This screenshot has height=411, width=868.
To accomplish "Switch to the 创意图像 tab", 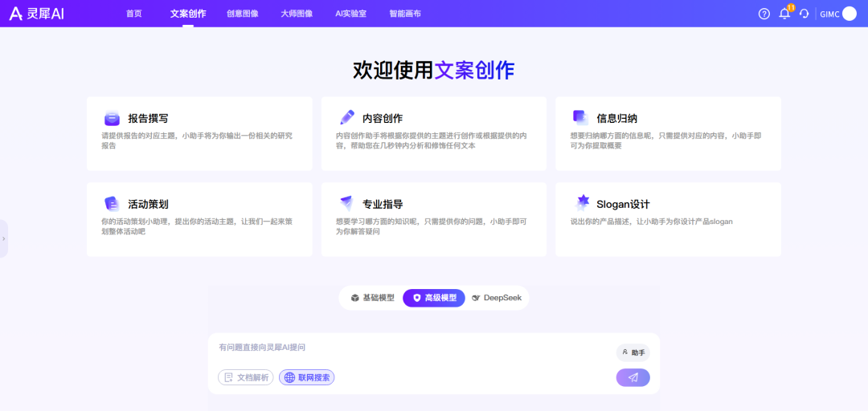I will 243,14.
